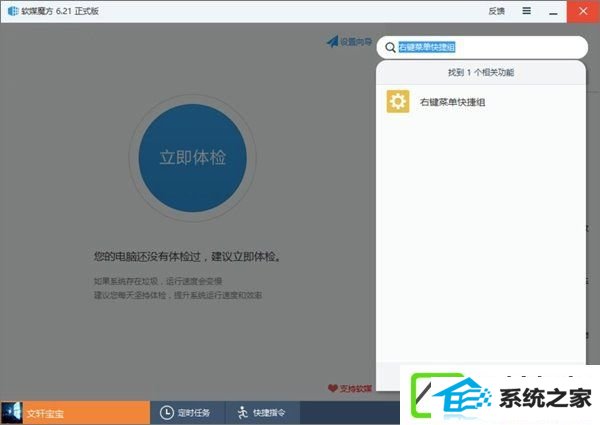This screenshot has height=425, width=600.
Task: Click the 软媒魔方 app logo in title bar
Action: click(x=13, y=11)
